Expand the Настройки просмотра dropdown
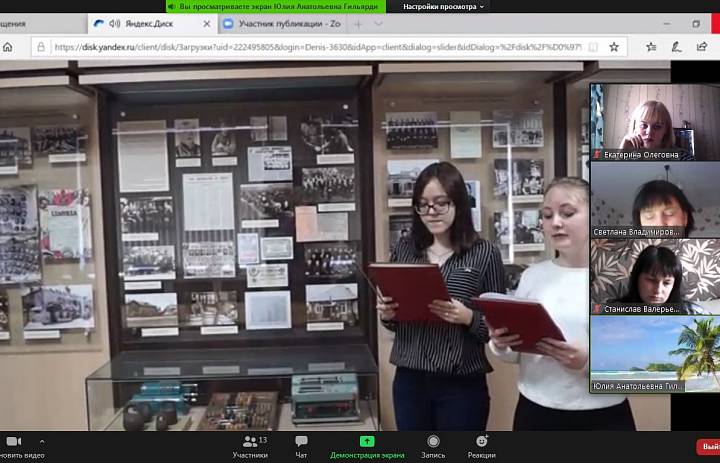 pos(444,6)
